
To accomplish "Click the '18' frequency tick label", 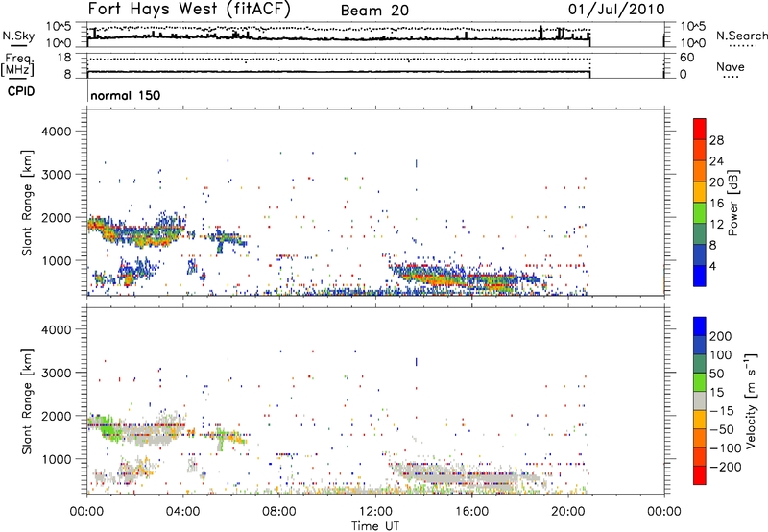I will coord(63,58).
